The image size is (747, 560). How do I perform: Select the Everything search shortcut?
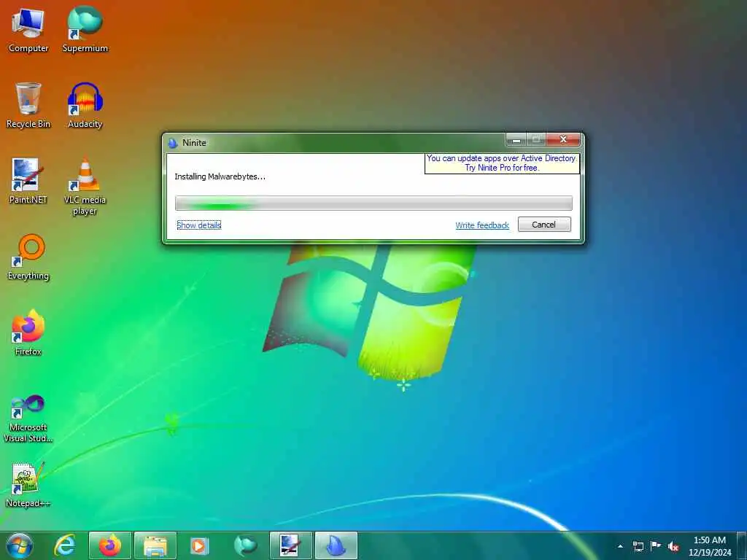[28, 257]
